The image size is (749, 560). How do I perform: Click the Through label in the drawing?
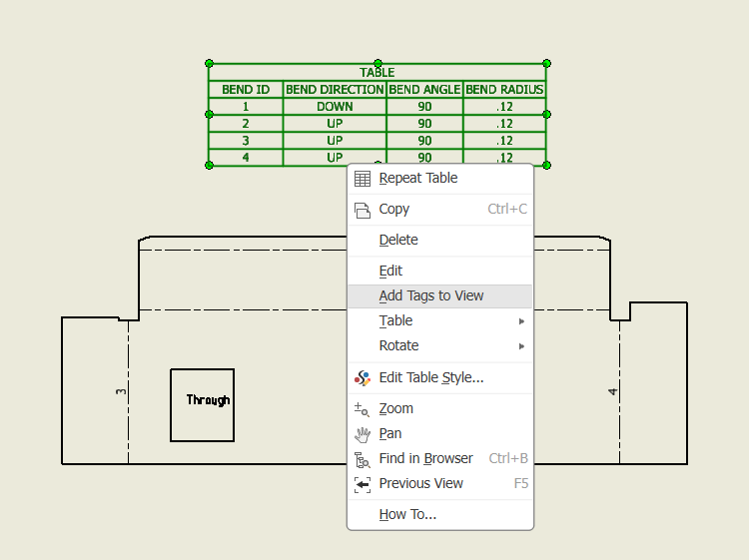click(208, 400)
